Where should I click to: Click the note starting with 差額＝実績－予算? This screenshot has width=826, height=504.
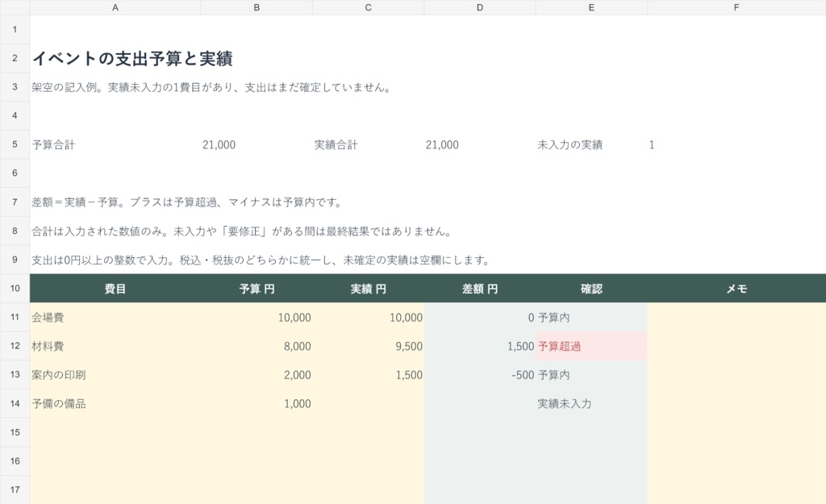tap(187, 202)
